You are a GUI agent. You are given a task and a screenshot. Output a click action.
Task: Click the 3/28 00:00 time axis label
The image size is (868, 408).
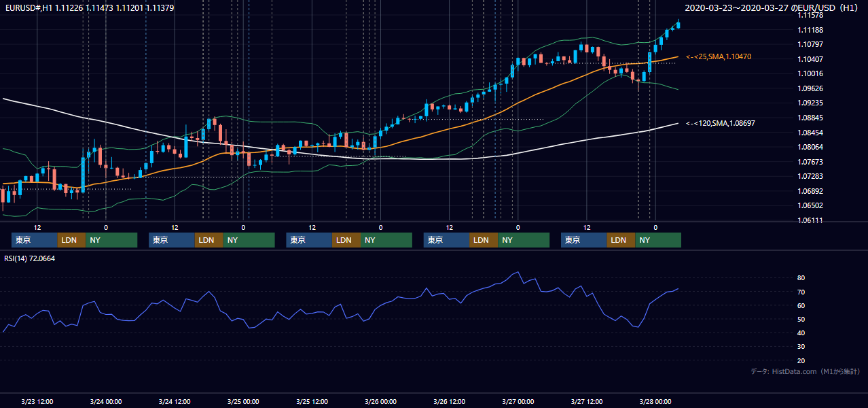(655, 401)
